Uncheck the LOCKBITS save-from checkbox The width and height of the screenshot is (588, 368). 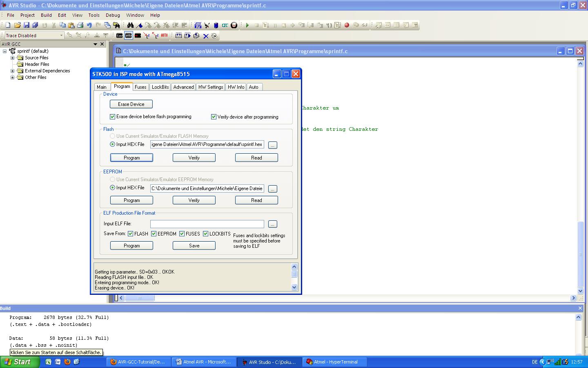tap(206, 234)
